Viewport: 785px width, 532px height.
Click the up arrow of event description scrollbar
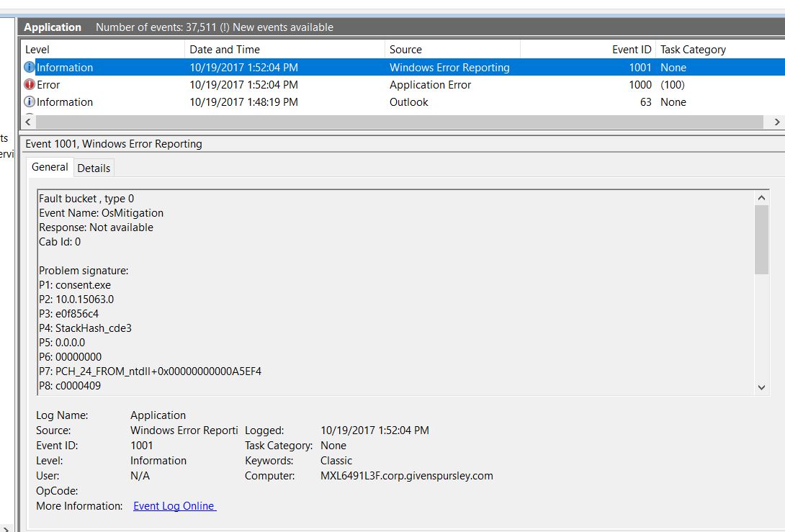click(761, 198)
